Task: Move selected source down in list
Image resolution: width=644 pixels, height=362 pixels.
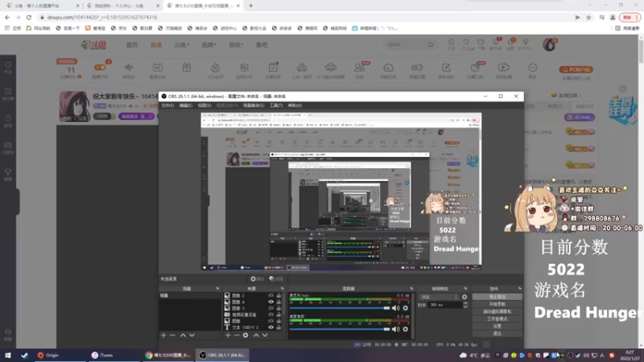Action: tap(265, 335)
